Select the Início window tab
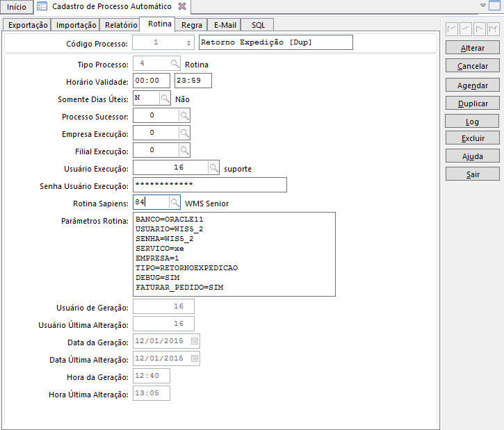 point(16,7)
